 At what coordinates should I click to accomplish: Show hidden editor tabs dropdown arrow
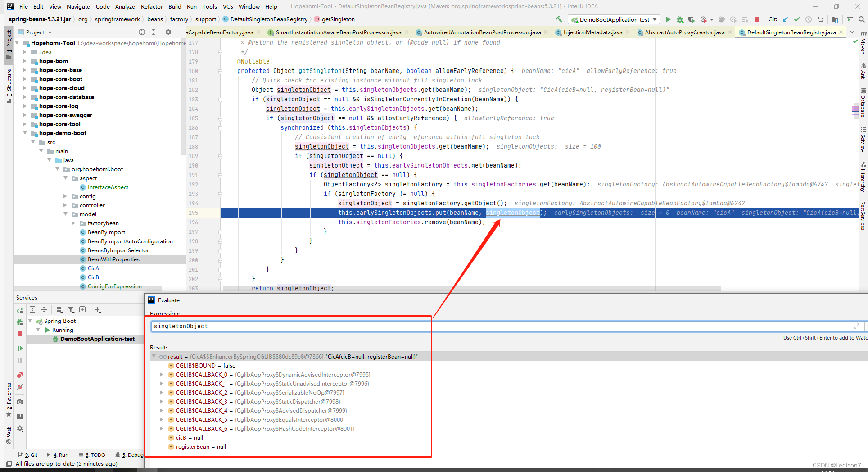[x=852, y=32]
